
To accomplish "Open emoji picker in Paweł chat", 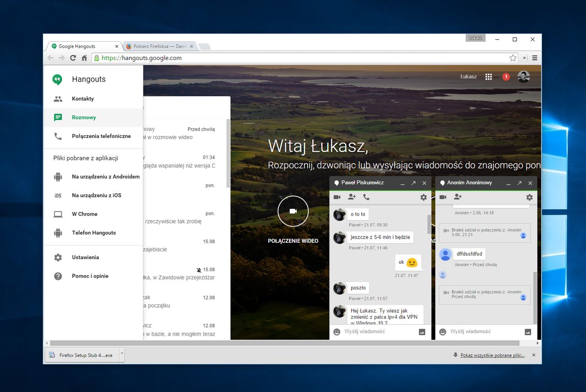I will click(336, 332).
